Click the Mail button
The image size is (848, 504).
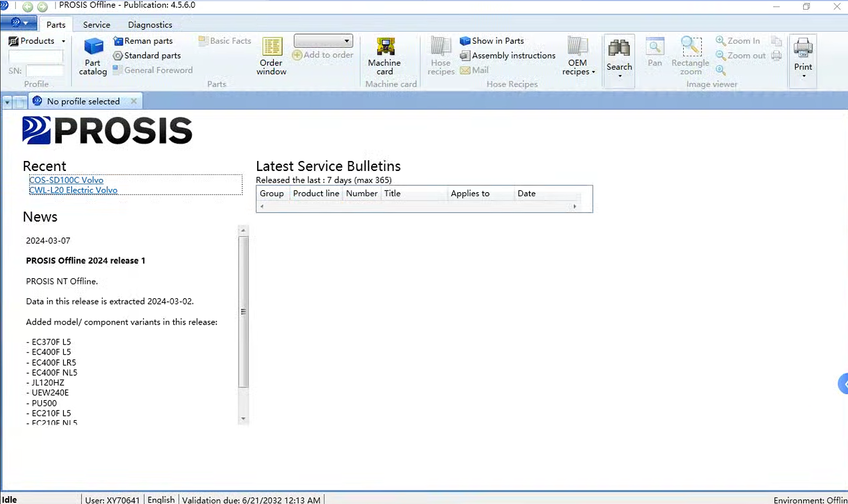pos(474,70)
